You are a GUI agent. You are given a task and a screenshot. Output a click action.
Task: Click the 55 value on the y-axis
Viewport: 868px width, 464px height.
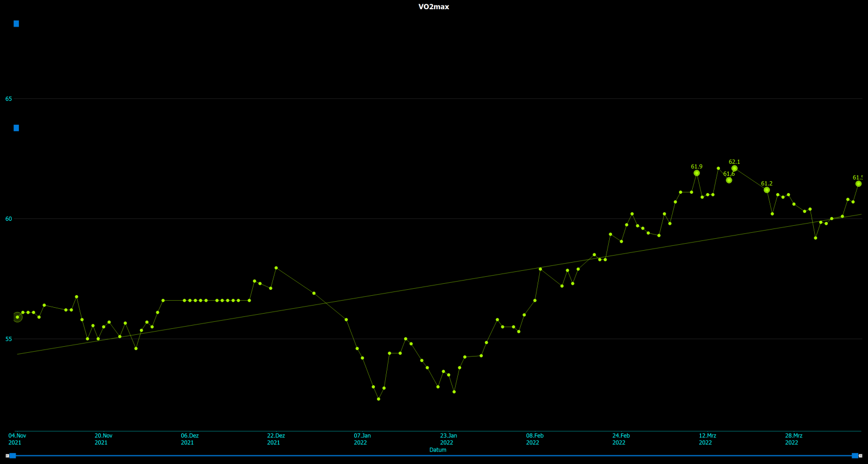9,339
